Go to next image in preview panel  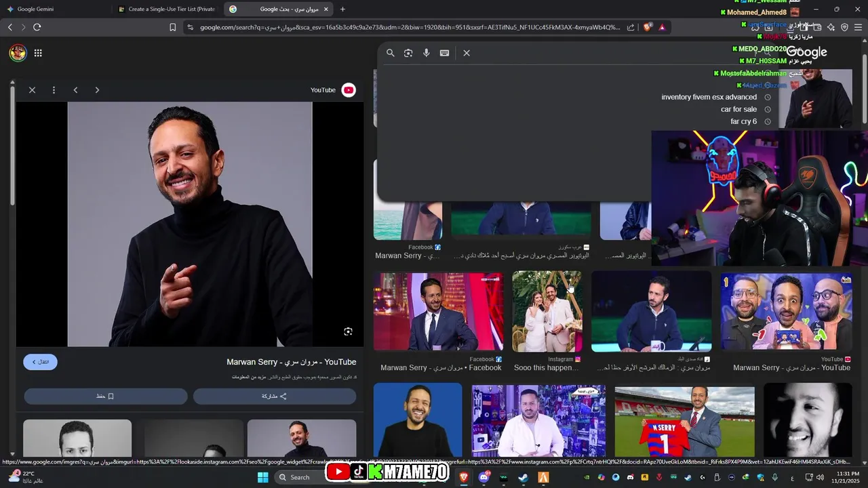coord(97,89)
